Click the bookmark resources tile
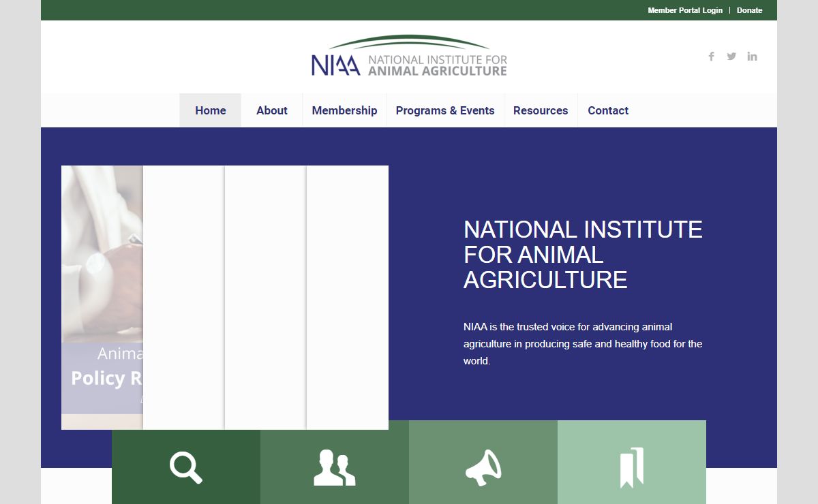The height and width of the screenshot is (504, 818). click(632, 462)
